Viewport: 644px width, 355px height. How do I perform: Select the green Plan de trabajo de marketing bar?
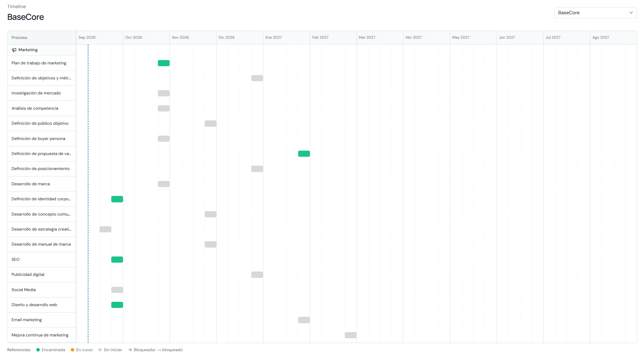click(x=164, y=63)
